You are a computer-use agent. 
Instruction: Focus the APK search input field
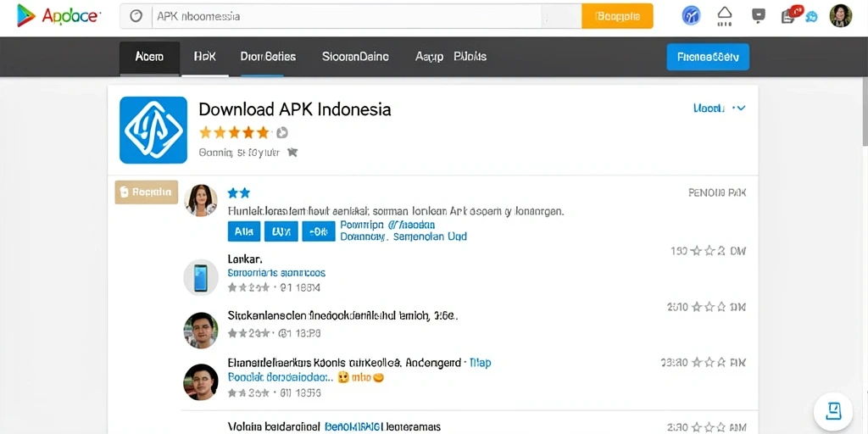coord(348,16)
